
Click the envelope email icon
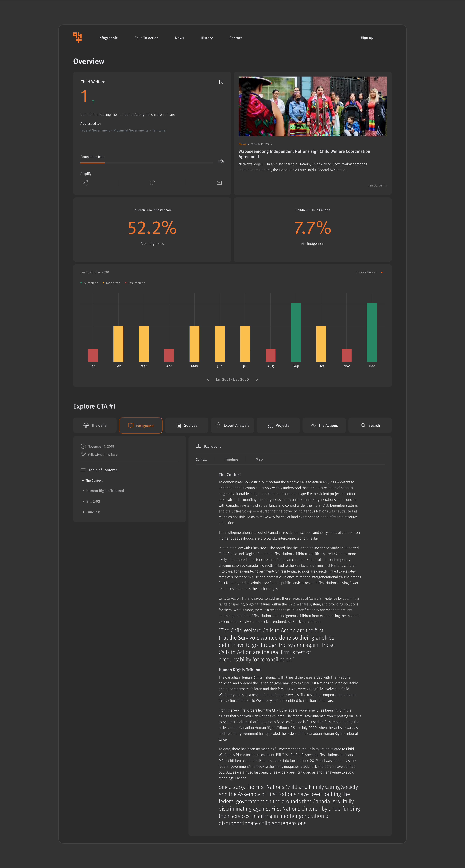219,183
